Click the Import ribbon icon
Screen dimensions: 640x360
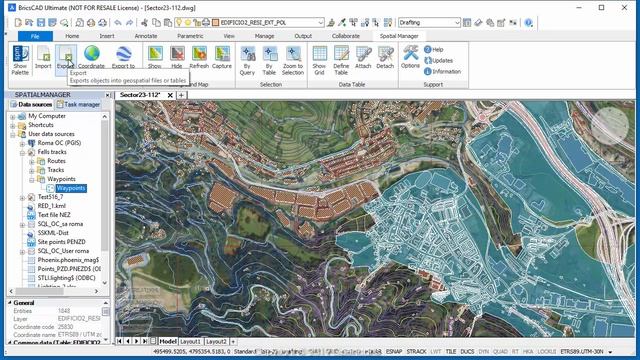(x=43, y=57)
